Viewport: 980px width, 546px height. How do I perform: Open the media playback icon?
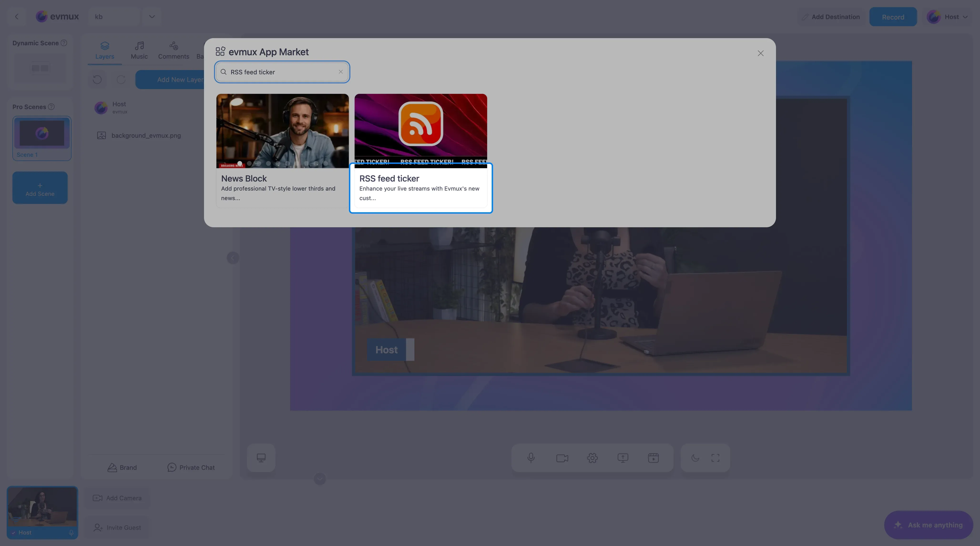653,458
